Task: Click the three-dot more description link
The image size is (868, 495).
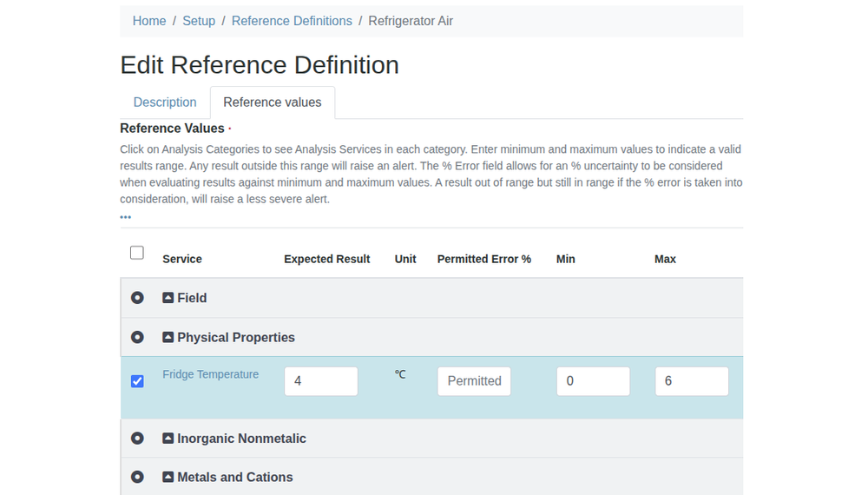Action: (126, 217)
